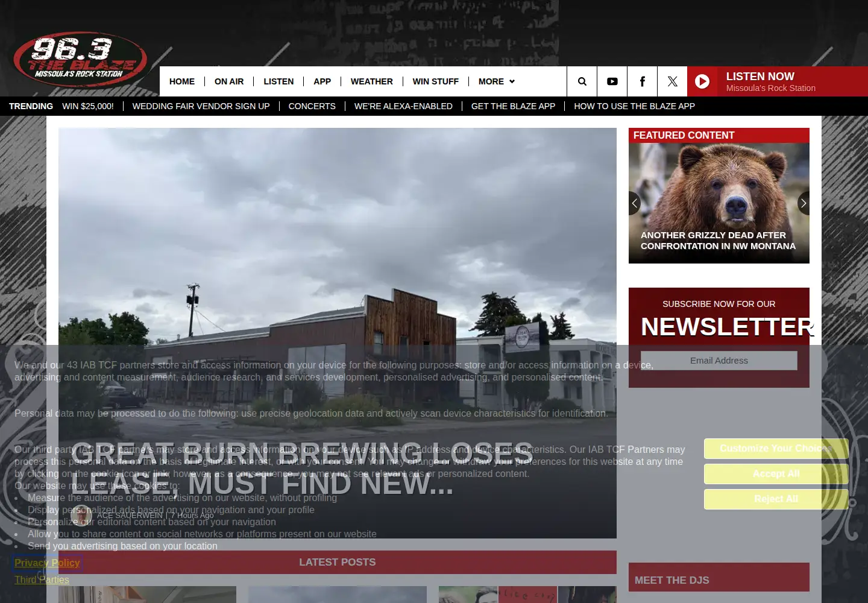Open the Third Parties link
The image size is (868, 603).
pyautogui.click(x=42, y=579)
